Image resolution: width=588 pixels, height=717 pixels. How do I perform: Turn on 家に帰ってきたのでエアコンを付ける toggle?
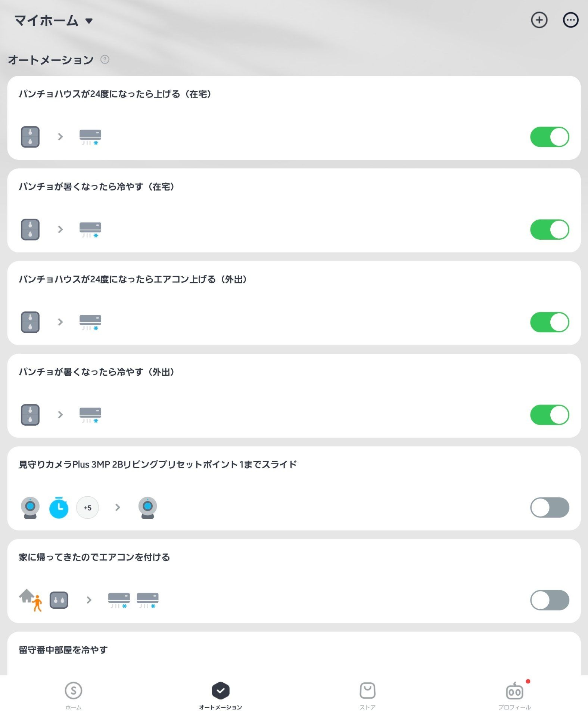coord(549,600)
